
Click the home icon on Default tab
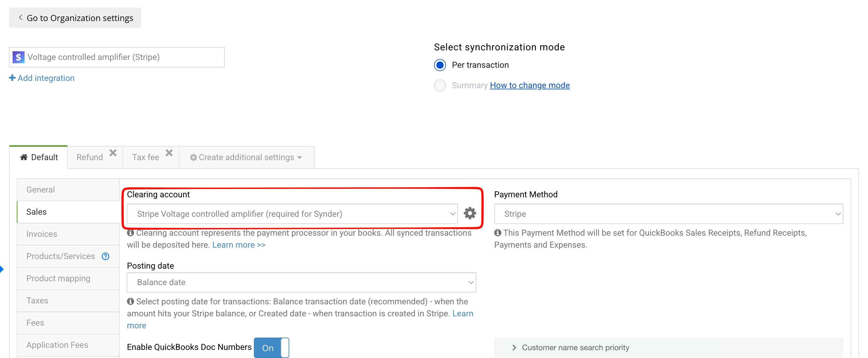tap(24, 157)
